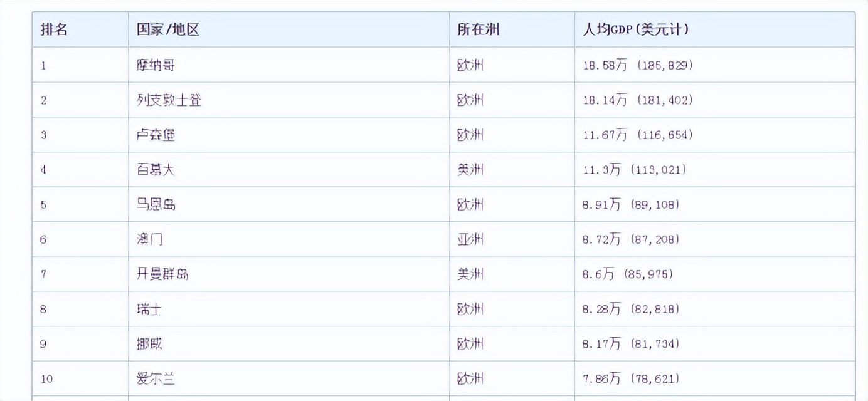Click the 人均GDP(美元计) column header
This screenshot has width=868, height=401.
635,29
